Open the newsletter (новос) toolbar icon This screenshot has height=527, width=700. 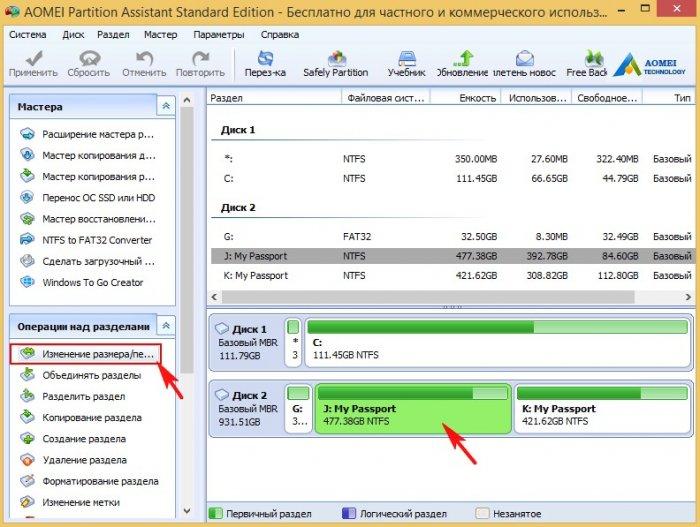click(x=525, y=64)
